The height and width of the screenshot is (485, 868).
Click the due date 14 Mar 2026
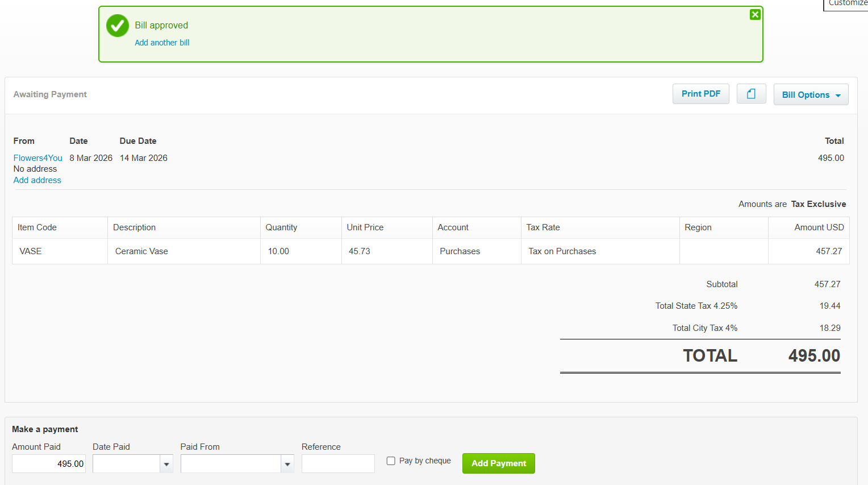144,158
